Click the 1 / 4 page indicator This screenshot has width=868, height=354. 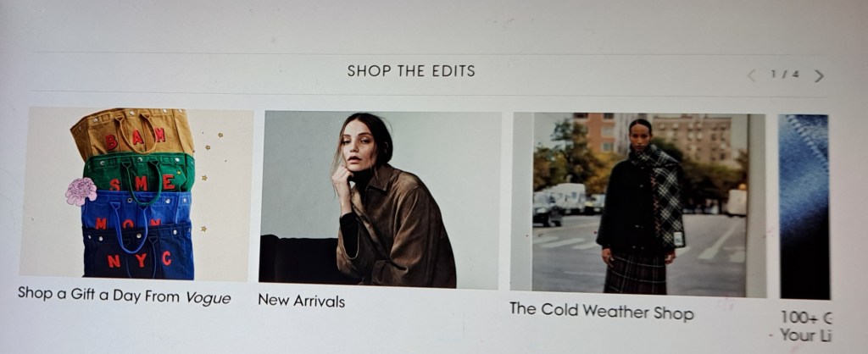point(785,75)
